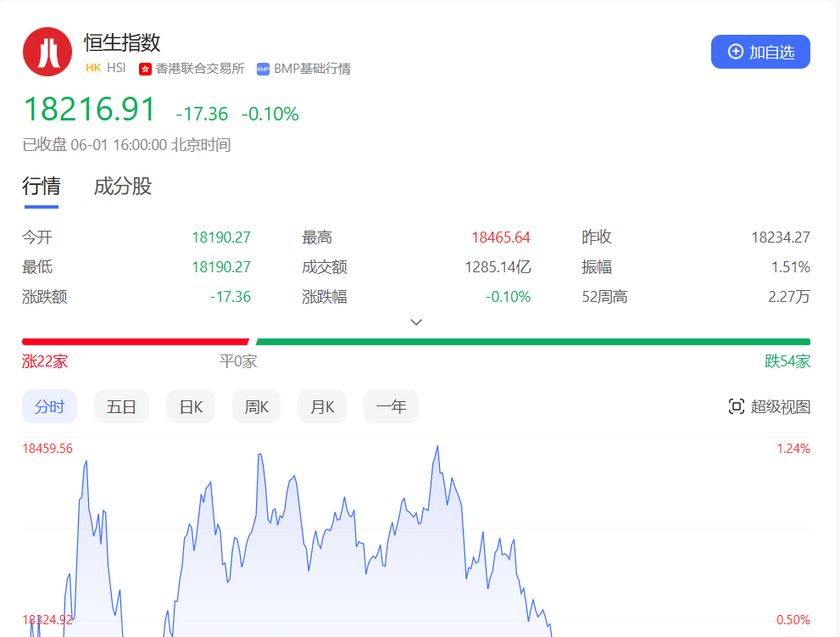Click chart axis label 0.50%
The image size is (840, 637).
coord(793,620)
